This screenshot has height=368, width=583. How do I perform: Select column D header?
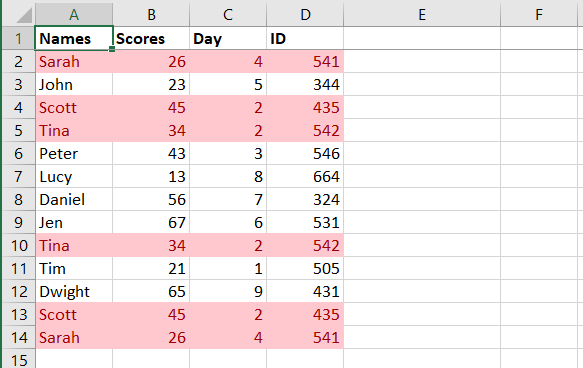coord(305,14)
